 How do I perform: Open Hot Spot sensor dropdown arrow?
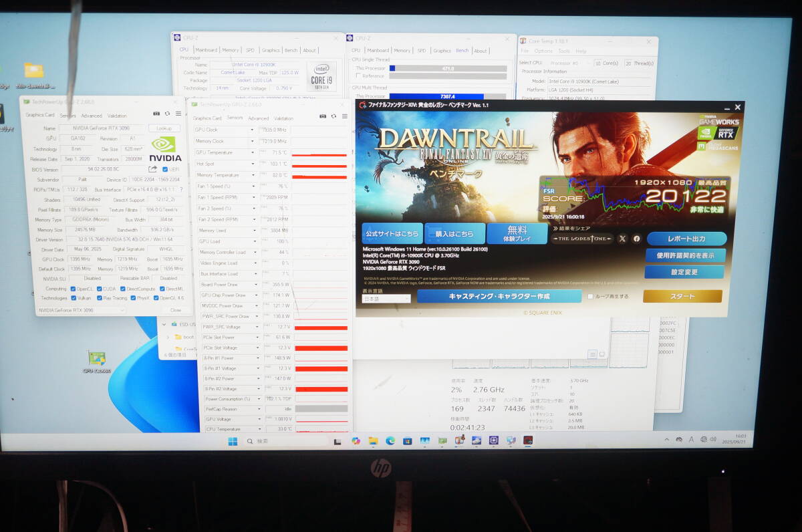click(252, 164)
